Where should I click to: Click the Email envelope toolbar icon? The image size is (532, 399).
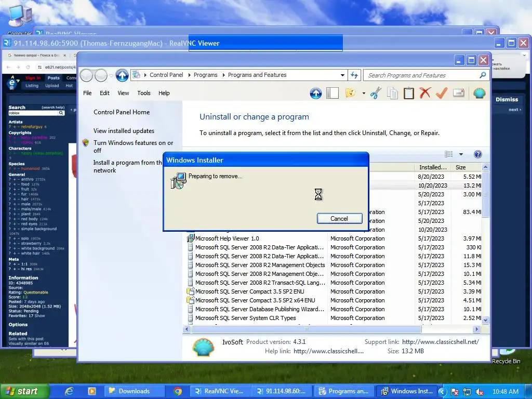click(458, 92)
